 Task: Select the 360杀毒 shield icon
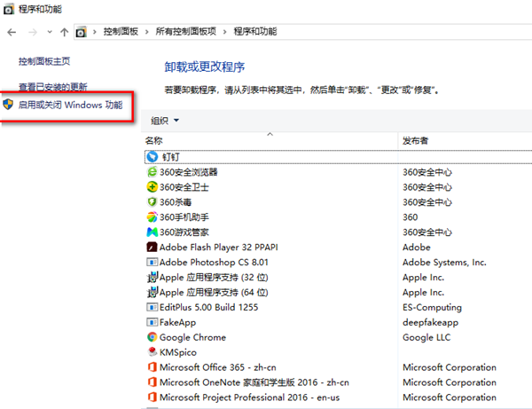pos(152,202)
